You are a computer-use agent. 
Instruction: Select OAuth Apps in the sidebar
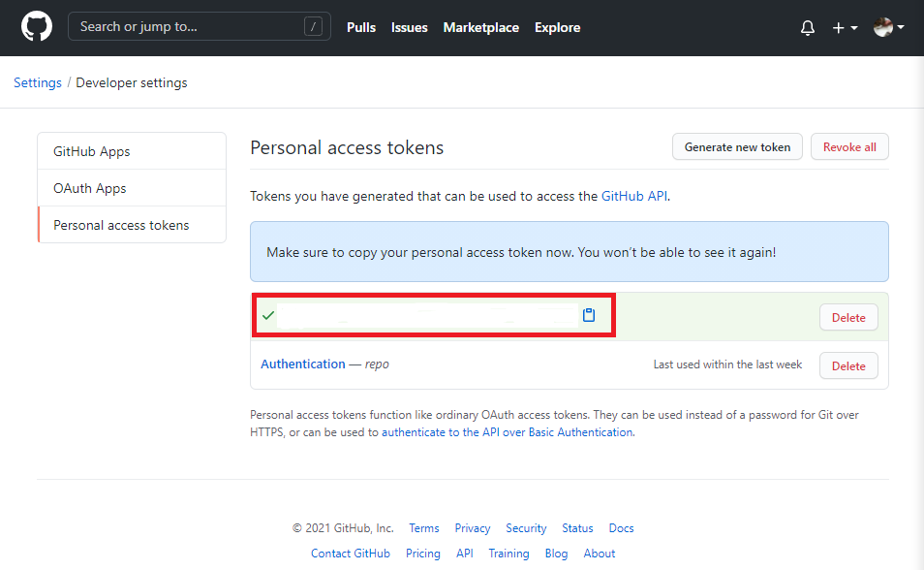click(x=132, y=188)
